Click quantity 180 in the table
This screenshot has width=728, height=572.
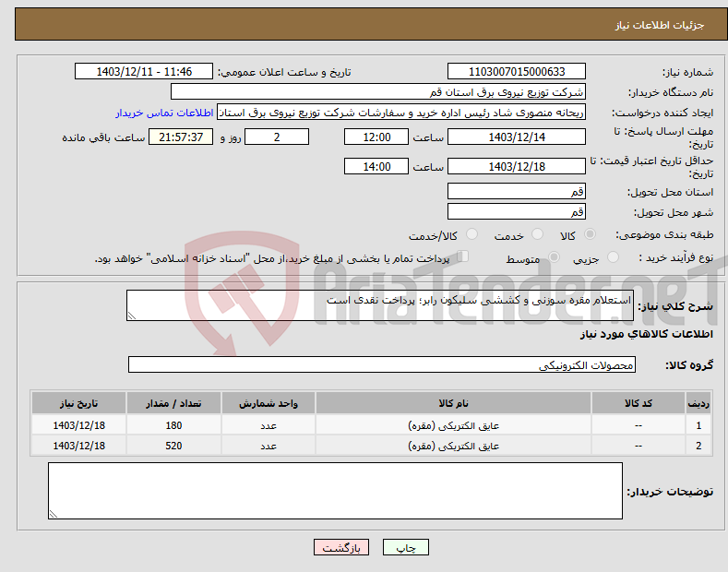(173, 424)
